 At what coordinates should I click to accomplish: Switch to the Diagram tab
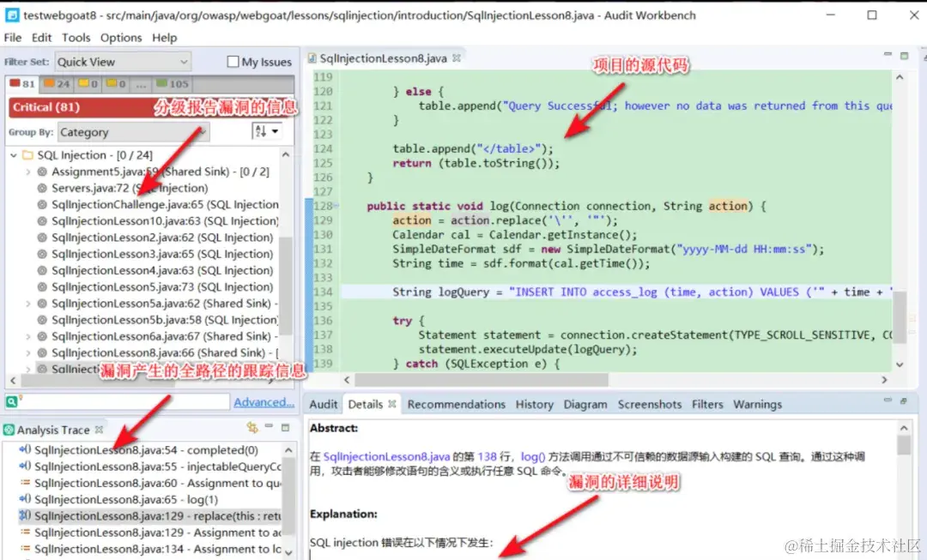(585, 405)
